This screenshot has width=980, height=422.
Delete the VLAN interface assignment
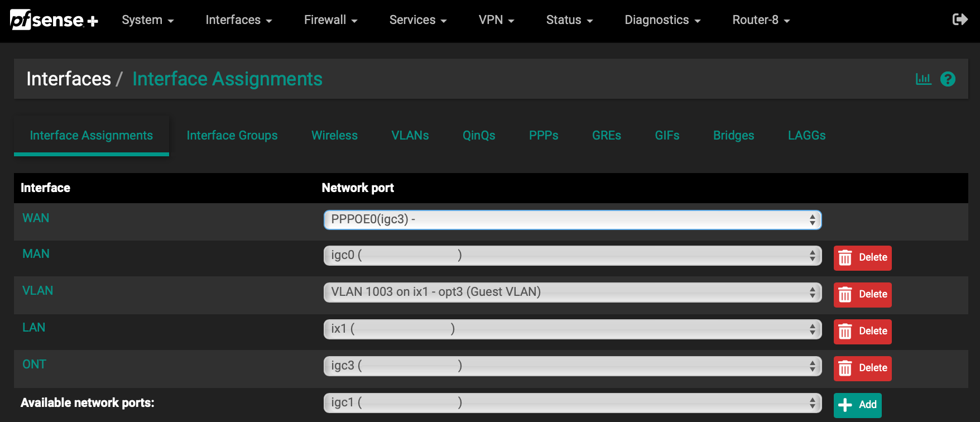(862, 295)
